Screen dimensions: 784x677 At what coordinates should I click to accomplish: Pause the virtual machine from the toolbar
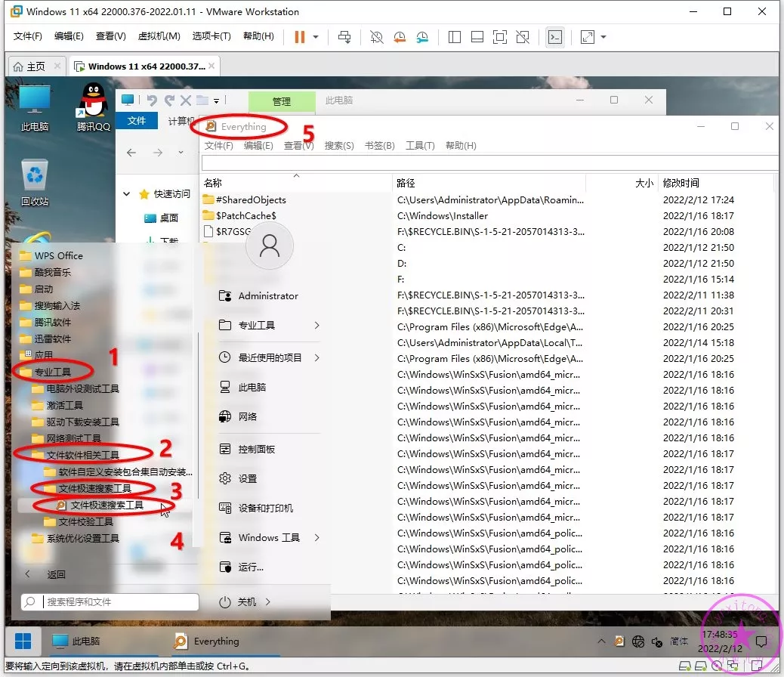300,37
